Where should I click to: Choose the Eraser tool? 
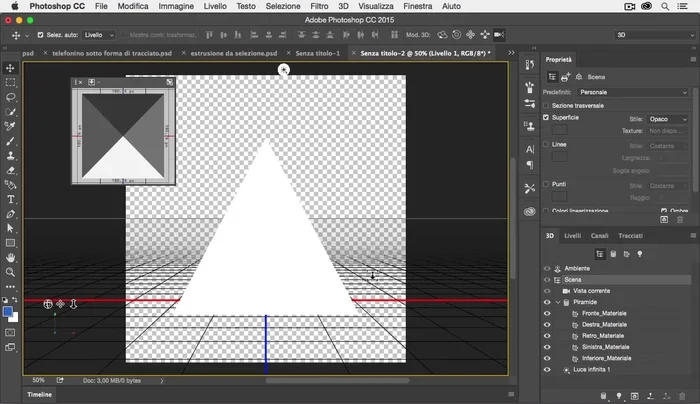10,170
